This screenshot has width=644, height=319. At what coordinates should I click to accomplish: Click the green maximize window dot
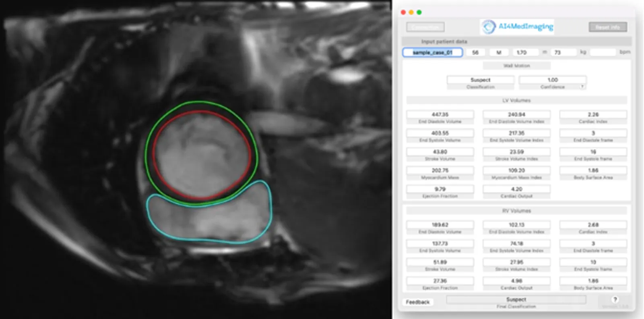[x=419, y=12]
